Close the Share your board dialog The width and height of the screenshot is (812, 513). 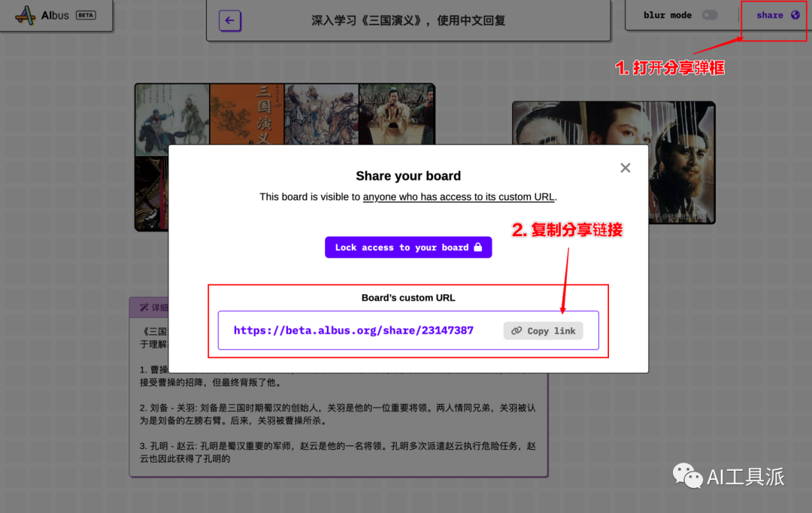(x=626, y=168)
